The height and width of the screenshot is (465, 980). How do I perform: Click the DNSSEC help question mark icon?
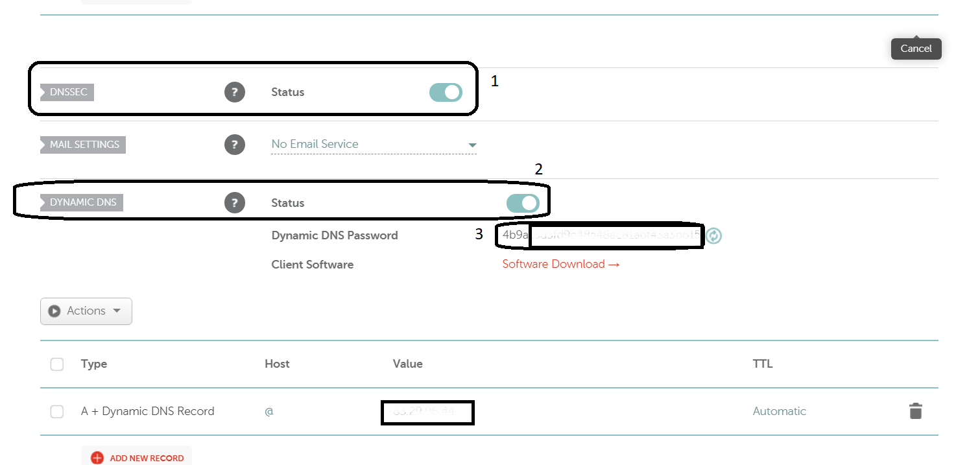pyautogui.click(x=235, y=92)
